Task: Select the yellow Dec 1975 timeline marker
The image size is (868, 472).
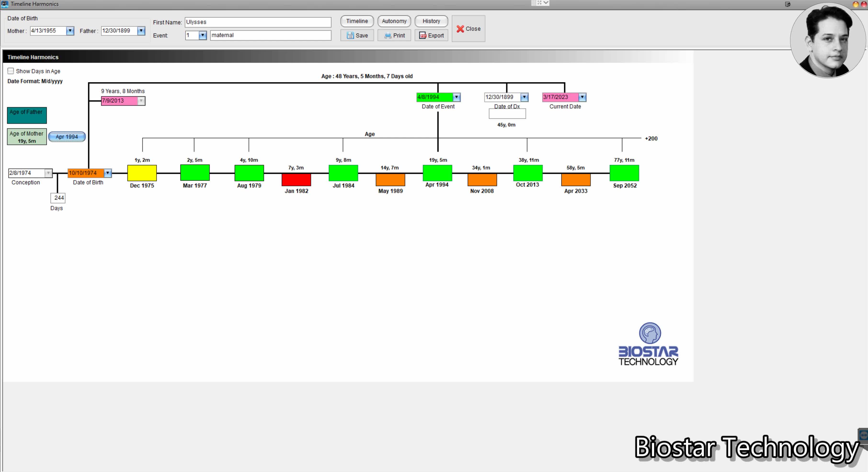Action: pyautogui.click(x=142, y=173)
